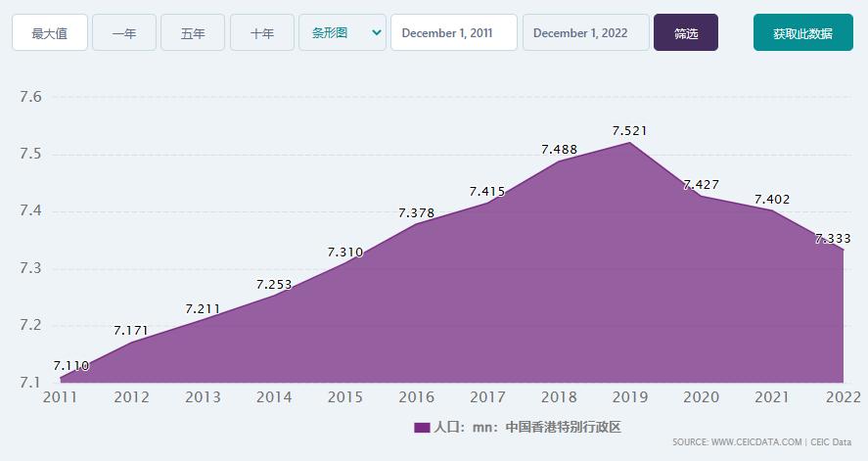Select the 十年 time range
Image resolution: width=868 pixels, height=461 pixels.
[x=262, y=32]
